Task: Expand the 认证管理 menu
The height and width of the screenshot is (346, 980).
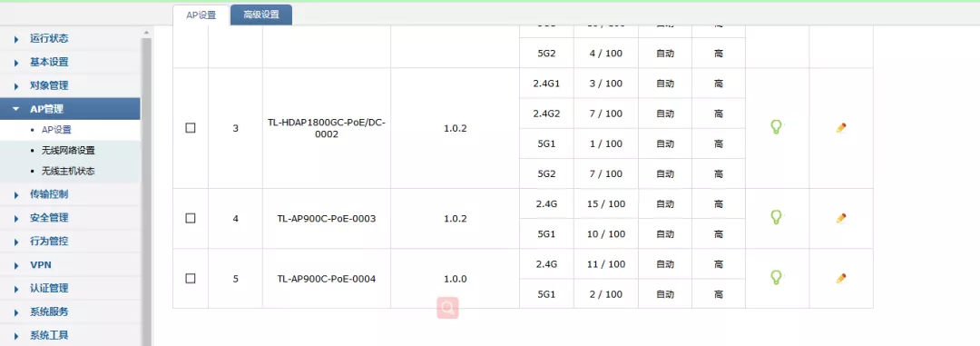Action: click(x=70, y=288)
